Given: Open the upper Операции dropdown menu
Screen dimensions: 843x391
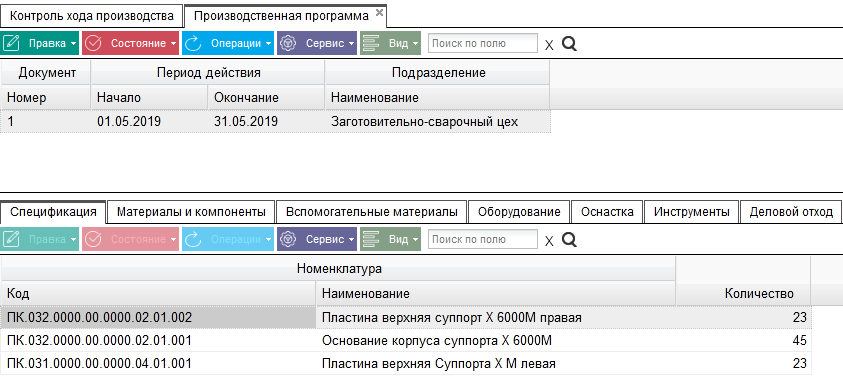Looking at the screenshot, I should 268,44.
